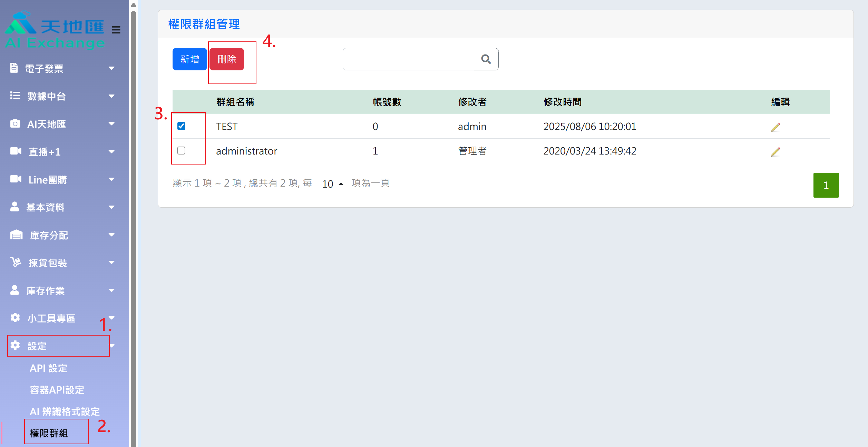Screen dimensions: 868x447
Task: Expand the 數據中台 menu arrow
Action: pos(111,96)
